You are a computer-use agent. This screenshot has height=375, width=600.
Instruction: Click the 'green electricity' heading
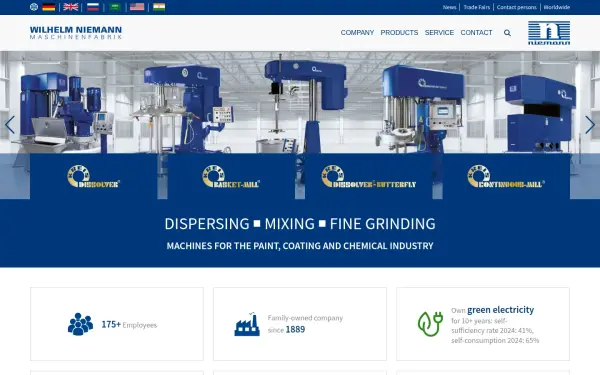(501, 310)
